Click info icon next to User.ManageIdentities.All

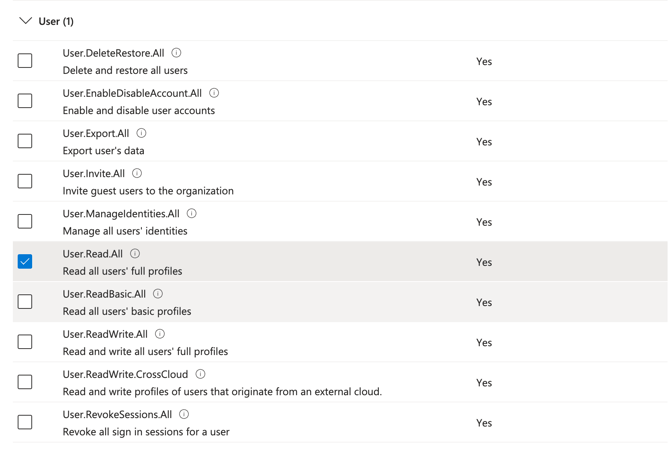click(x=191, y=213)
